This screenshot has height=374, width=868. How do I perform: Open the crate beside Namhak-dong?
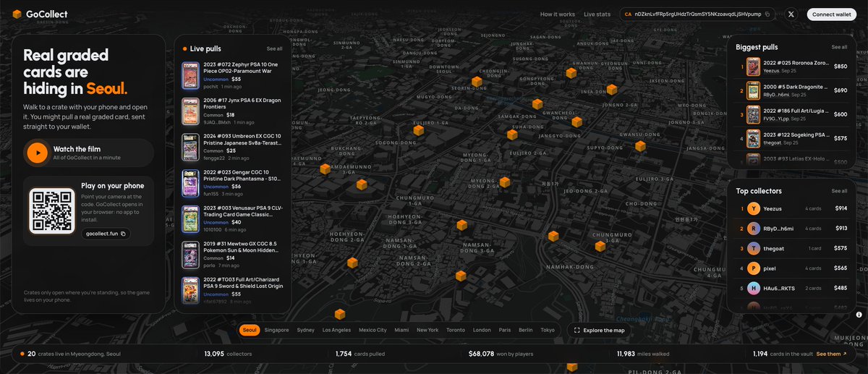553,237
